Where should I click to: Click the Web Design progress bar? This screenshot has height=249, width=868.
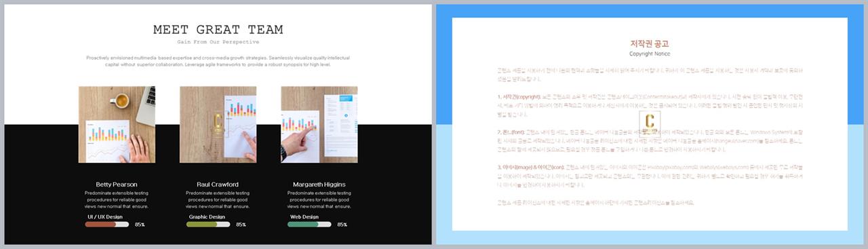(x=309, y=224)
